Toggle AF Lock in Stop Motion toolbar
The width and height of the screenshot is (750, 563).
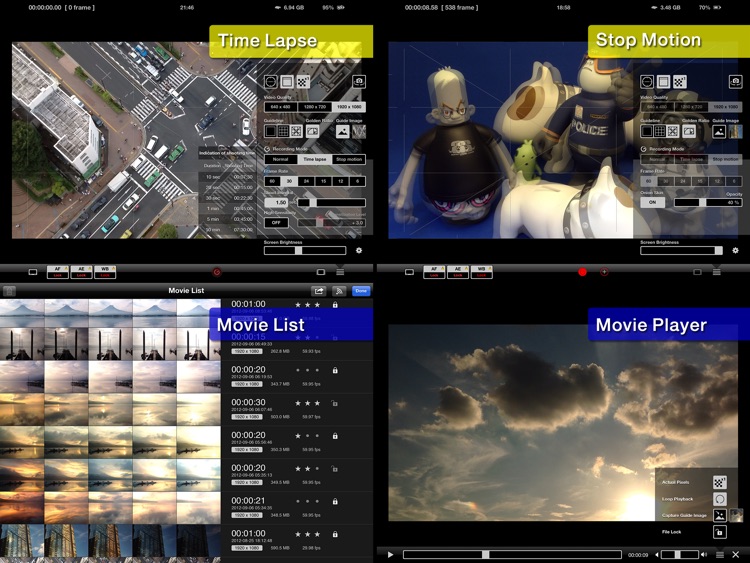pyautogui.click(x=434, y=272)
